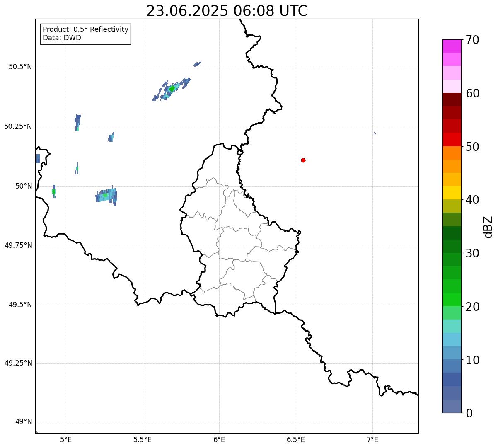498x448 pixels.
Task: Click the 6°E longitude label
Action: (x=219, y=439)
